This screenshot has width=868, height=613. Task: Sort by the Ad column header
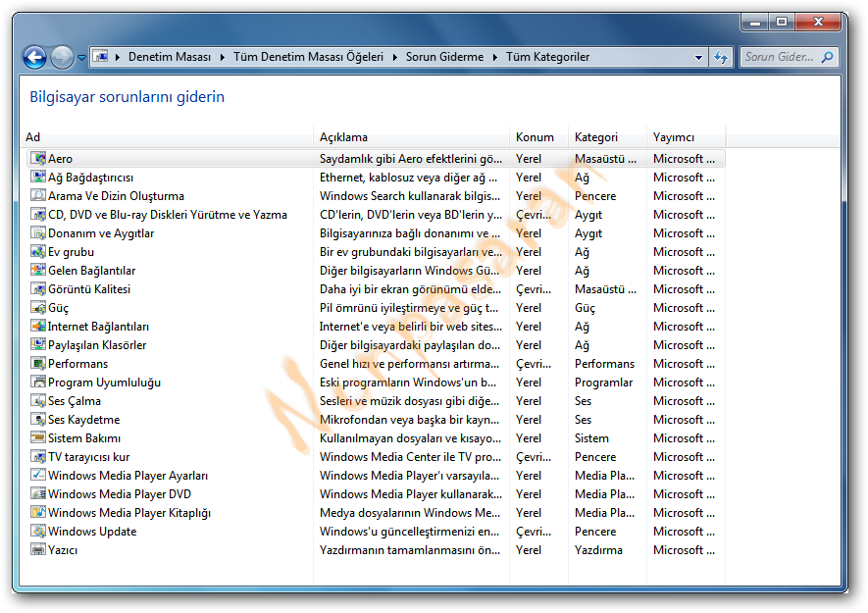[169, 137]
